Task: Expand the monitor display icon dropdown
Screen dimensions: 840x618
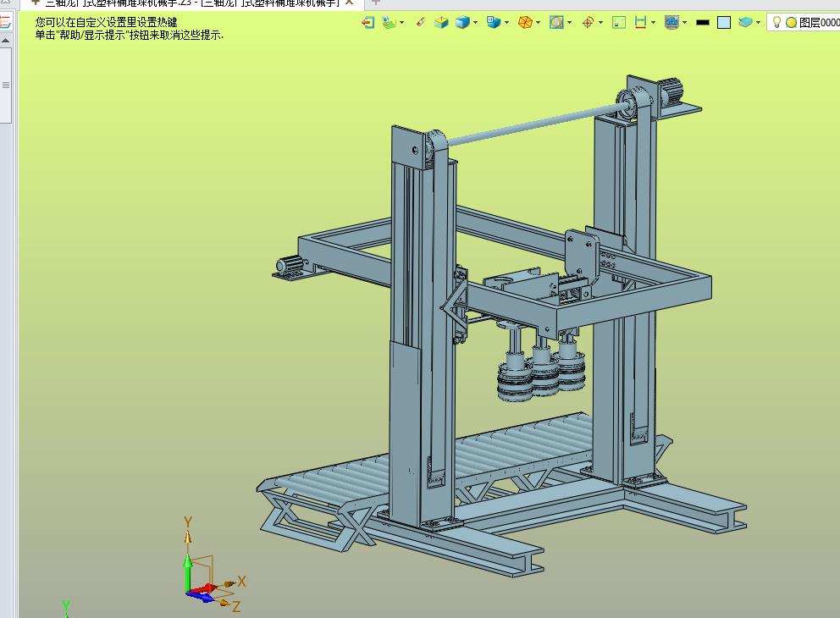Action: click(685, 23)
